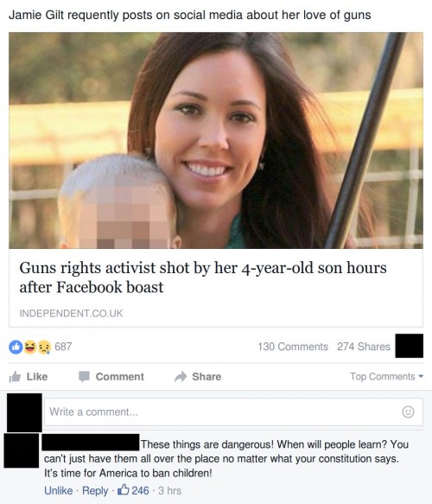Open the 130 Comments link
432x504 pixels.
[x=293, y=347]
